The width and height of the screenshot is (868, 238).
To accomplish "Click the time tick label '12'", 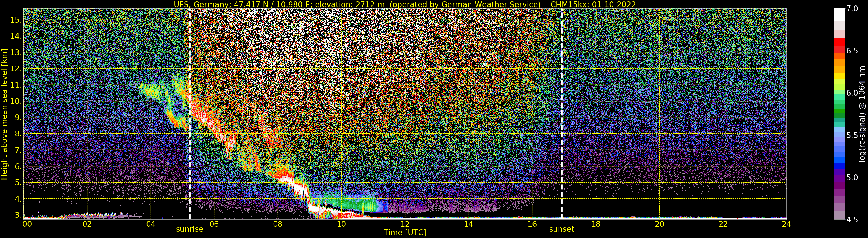I will tap(405, 224).
